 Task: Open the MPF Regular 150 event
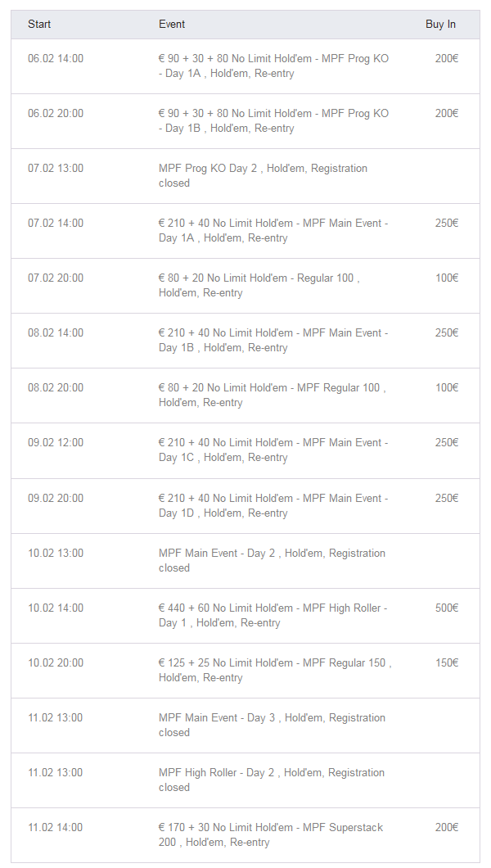click(x=275, y=671)
